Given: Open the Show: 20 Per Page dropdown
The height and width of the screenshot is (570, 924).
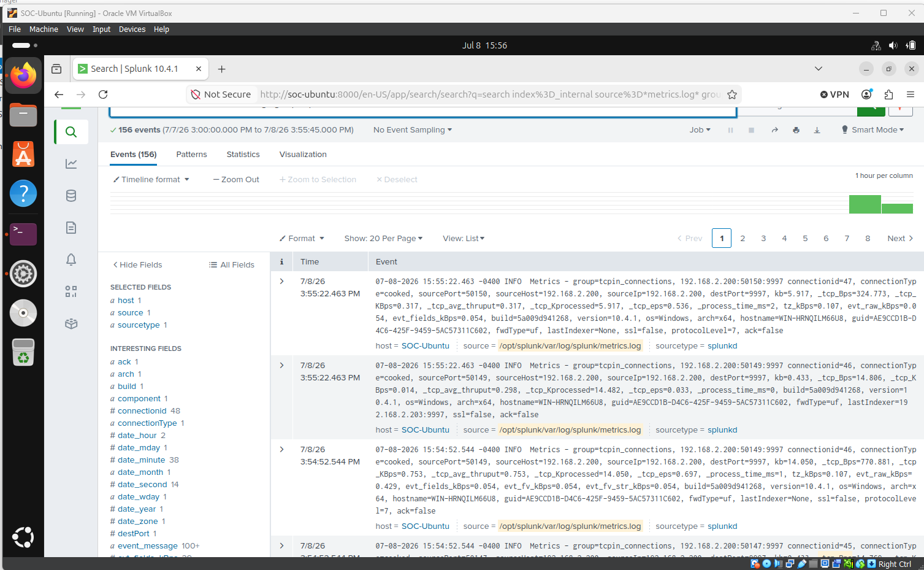Looking at the screenshot, I should click(x=383, y=239).
